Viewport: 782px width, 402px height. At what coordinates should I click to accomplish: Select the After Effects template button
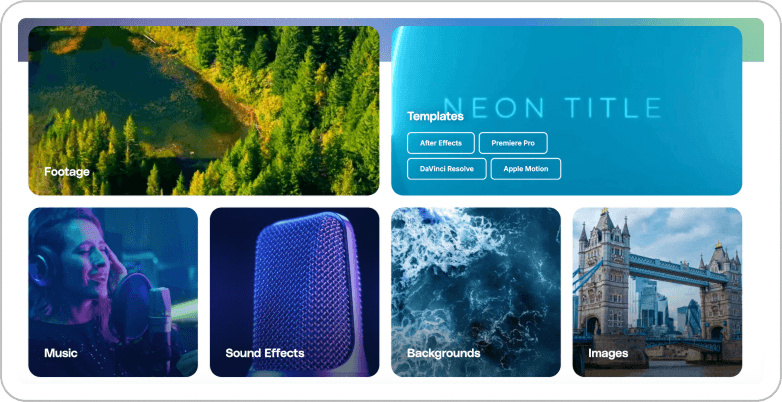(440, 143)
